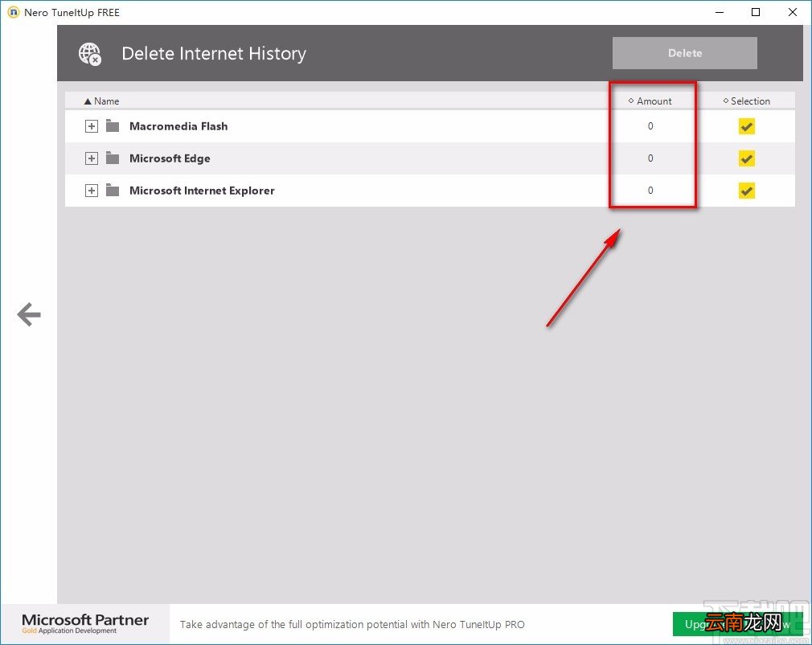Minimize the Nero TuneItUp window
Image resolution: width=812 pixels, height=645 pixels.
point(720,12)
